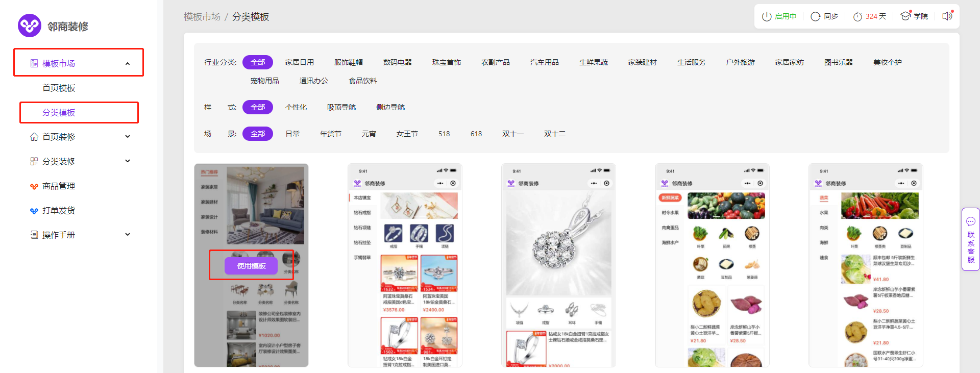Open 打单发货 menu item

click(59, 210)
